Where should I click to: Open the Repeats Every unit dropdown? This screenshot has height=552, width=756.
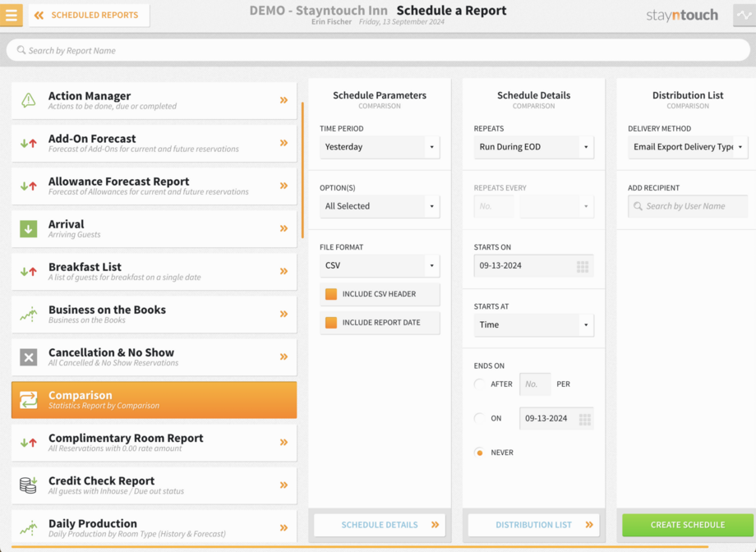[557, 206]
